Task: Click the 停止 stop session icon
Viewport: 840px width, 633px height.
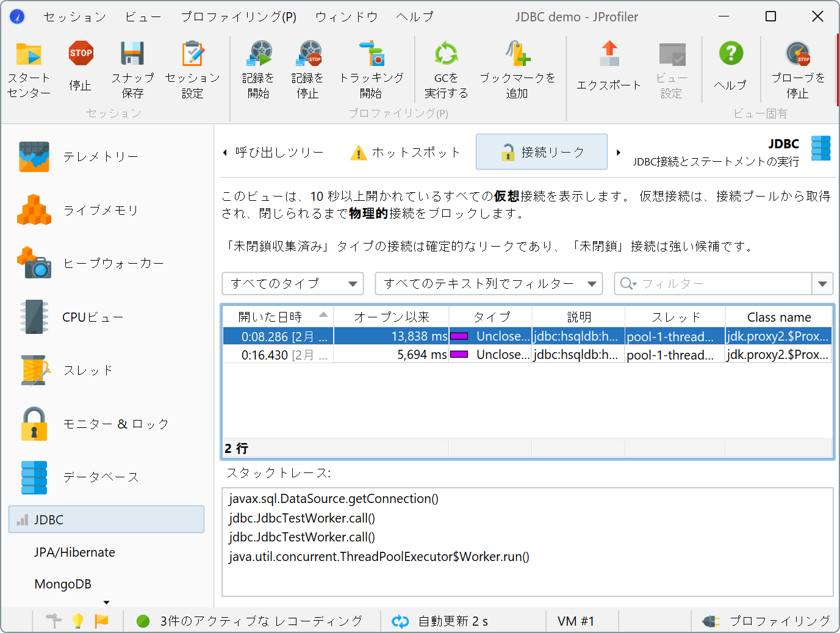Action: pos(81,67)
